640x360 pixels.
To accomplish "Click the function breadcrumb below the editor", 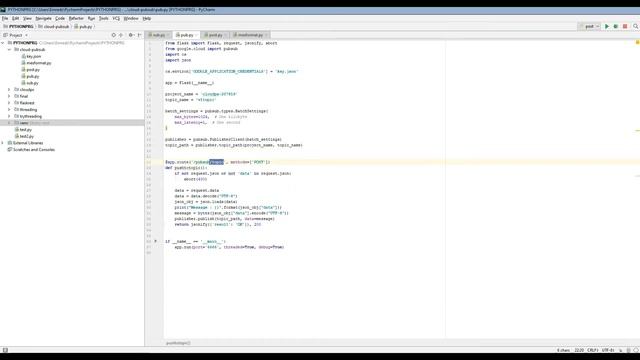I will [x=178, y=343].
